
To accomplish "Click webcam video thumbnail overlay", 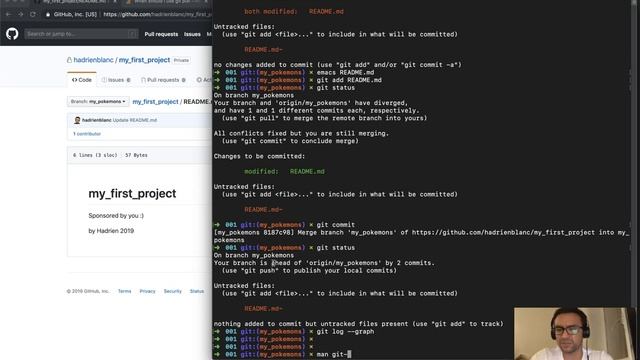I will tap(575, 333).
